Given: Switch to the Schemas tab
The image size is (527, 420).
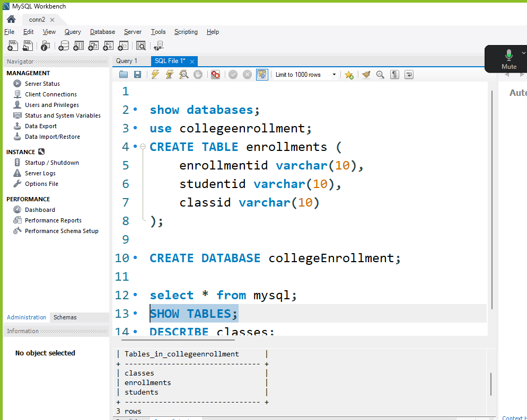Looking at the screenshot, I should tap(65, 317).
